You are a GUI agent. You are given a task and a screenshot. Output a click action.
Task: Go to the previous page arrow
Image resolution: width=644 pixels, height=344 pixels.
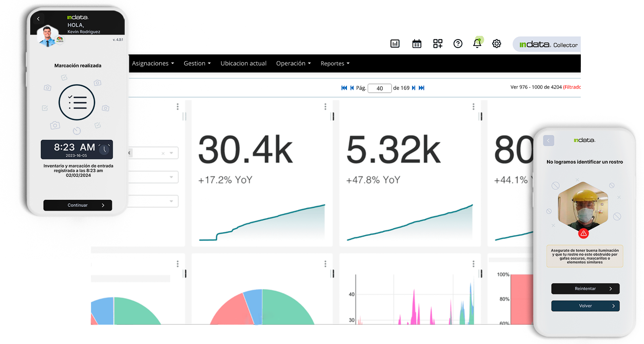pyautogui.click(x=352, y=88)
